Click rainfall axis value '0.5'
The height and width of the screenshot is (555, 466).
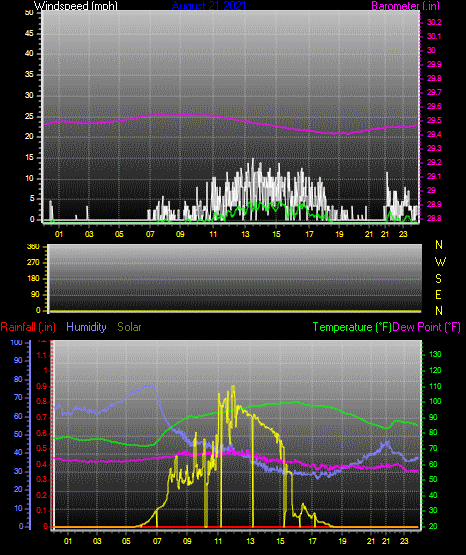[x=42, y=448]
